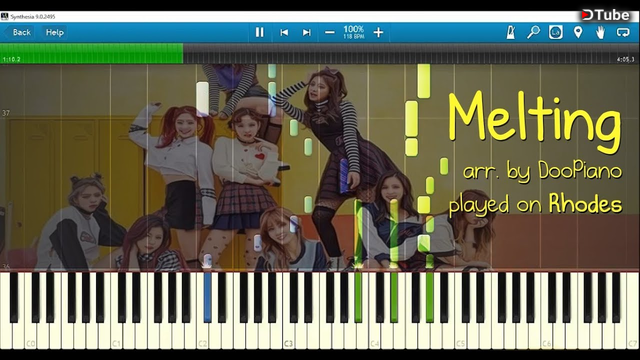Image resolution: width=640 pixels, height=360 pixels.
Task: Seek in the green song progress bar
Action: coord(91,53)
